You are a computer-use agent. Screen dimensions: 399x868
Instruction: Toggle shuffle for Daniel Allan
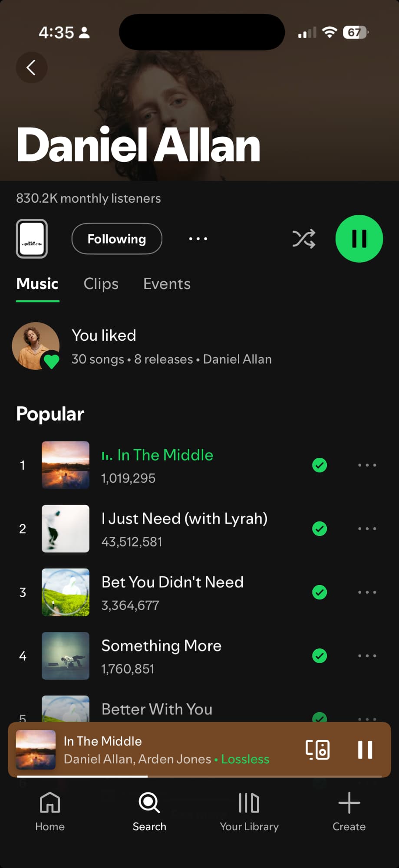tap(303, 239)
